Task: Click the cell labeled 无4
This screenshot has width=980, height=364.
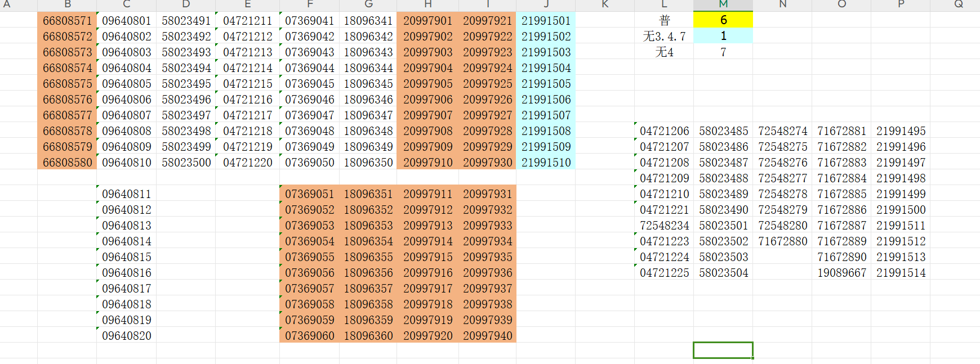Action: click(x=664, y=52)
